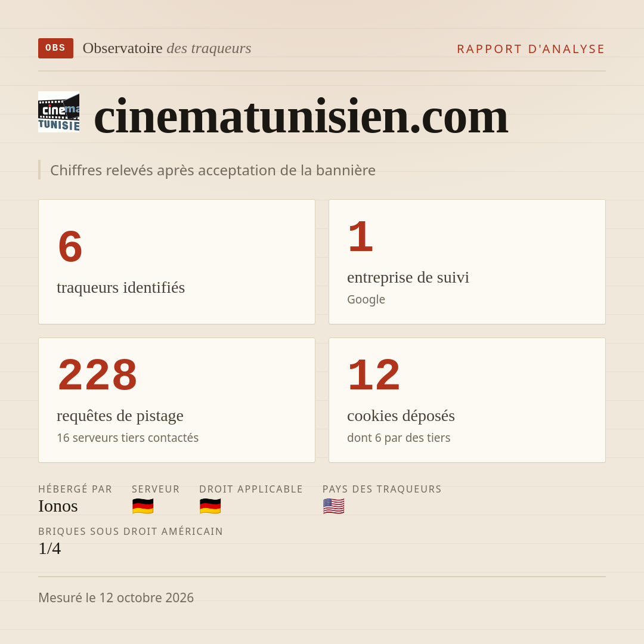This screenshot has height=644, width=644.
Task: Click the 228 requests figure
Action: pyautogui.click(x=97, y=374)
